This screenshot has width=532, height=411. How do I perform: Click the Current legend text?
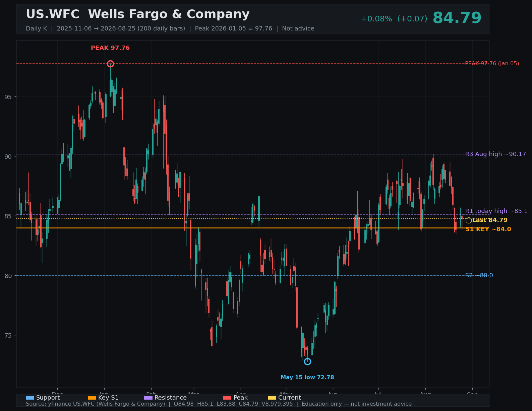(x=290, y=398)
